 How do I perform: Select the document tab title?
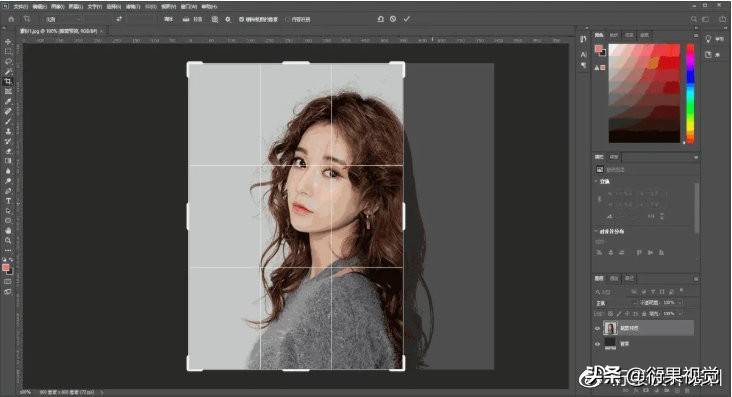(x=58, y=31)
